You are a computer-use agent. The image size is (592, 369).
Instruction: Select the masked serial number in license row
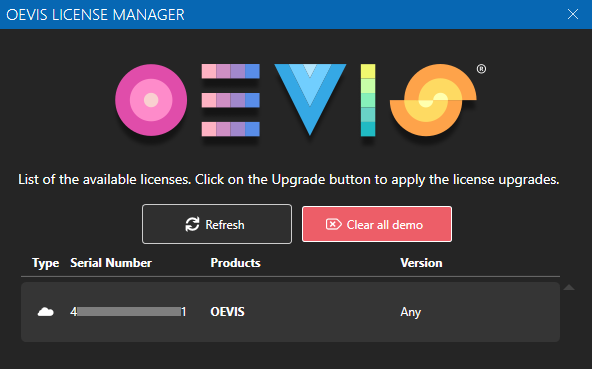click(128, 312)
